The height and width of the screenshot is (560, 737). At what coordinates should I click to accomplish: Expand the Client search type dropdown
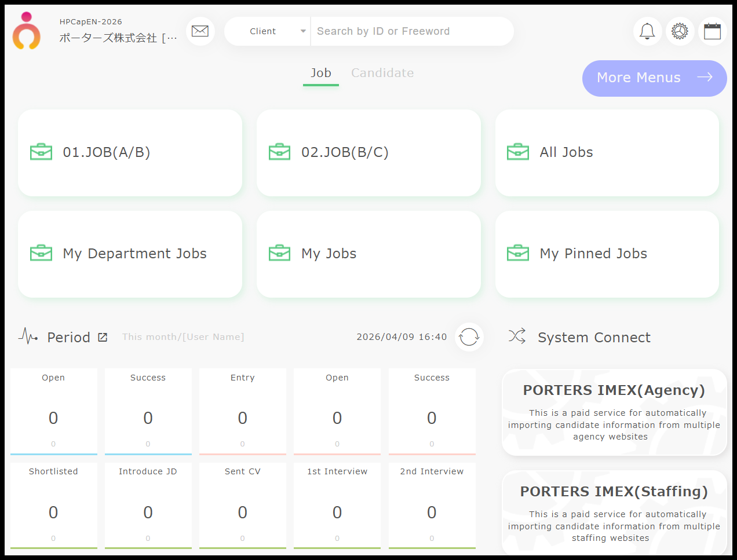click(x=268, y=31)
